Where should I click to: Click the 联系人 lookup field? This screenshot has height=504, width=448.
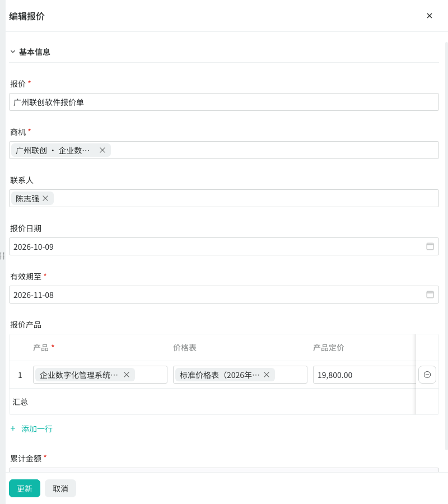pyautogui.click(x=223, y=198)
